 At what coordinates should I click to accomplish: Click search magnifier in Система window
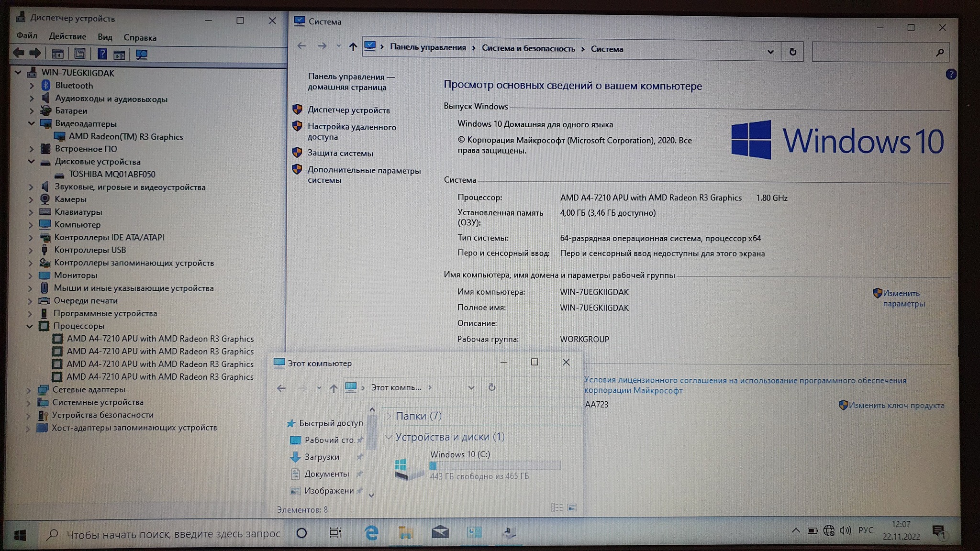click(x=940, y=52)
